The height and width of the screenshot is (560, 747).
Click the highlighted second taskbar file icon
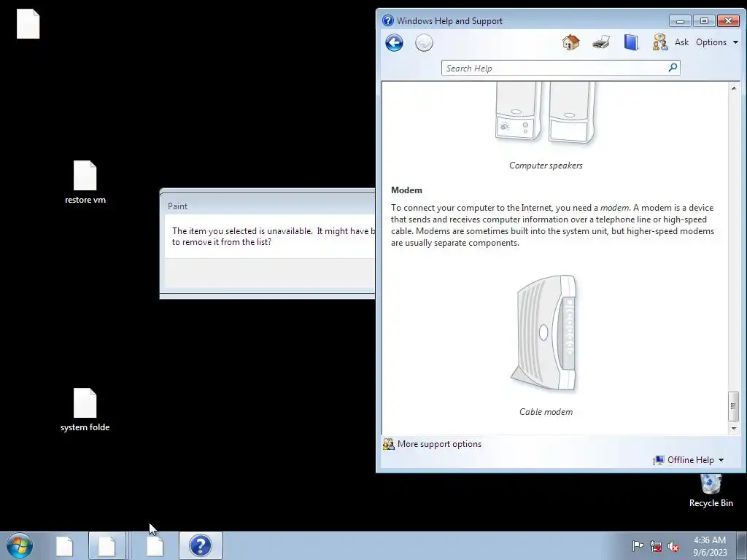click(x=107, y=545)
